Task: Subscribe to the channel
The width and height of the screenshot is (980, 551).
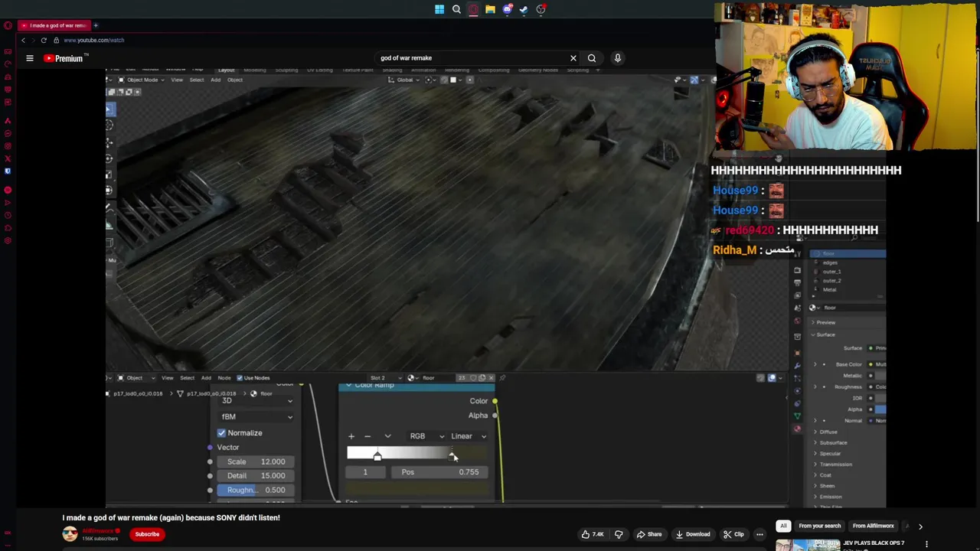Action: click(147, 534)
